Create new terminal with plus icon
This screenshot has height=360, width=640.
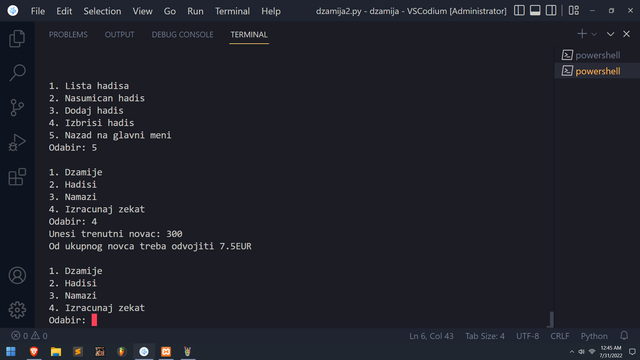(x=582, y=34)
